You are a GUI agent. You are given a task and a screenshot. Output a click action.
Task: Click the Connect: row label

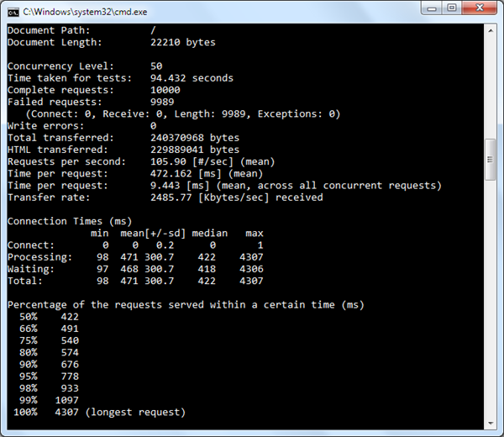(31, 245)
